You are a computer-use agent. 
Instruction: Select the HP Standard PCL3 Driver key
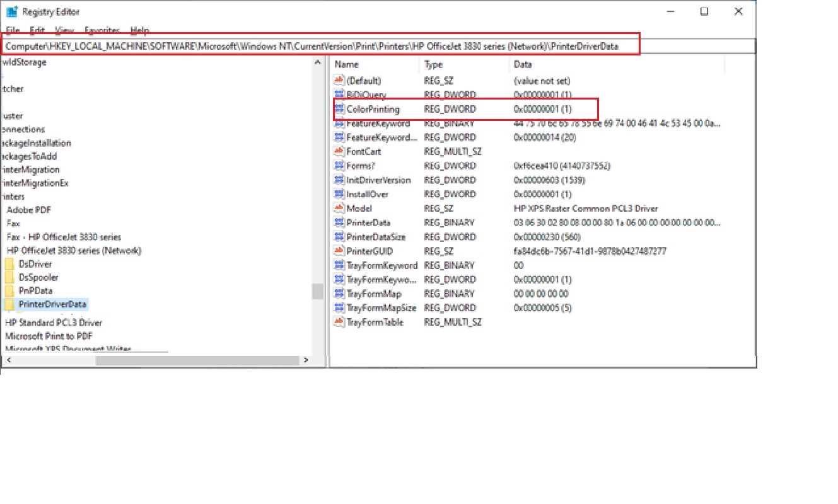click(54, 323)
